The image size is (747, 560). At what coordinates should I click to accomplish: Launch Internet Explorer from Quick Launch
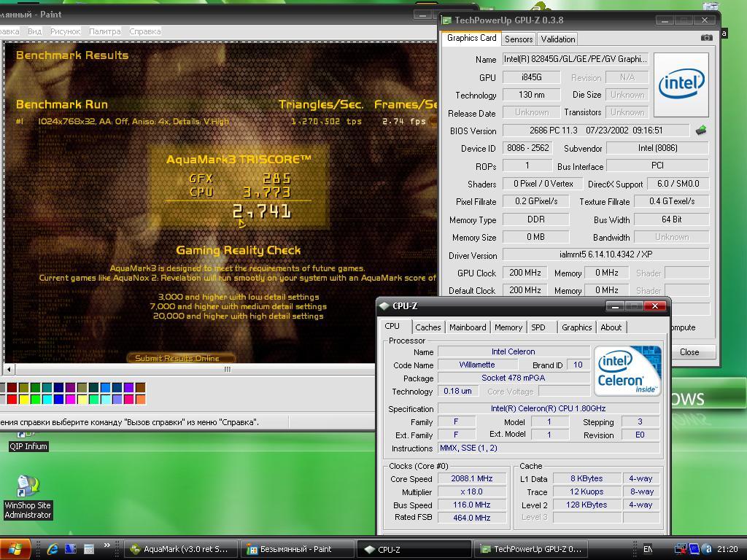[52, 549]
